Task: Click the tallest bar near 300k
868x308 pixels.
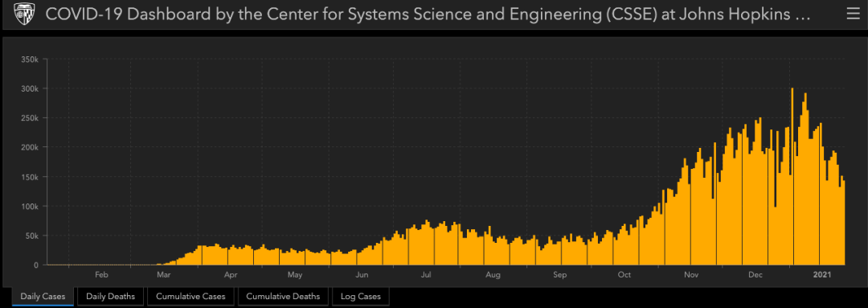Action: pos(792,176)
